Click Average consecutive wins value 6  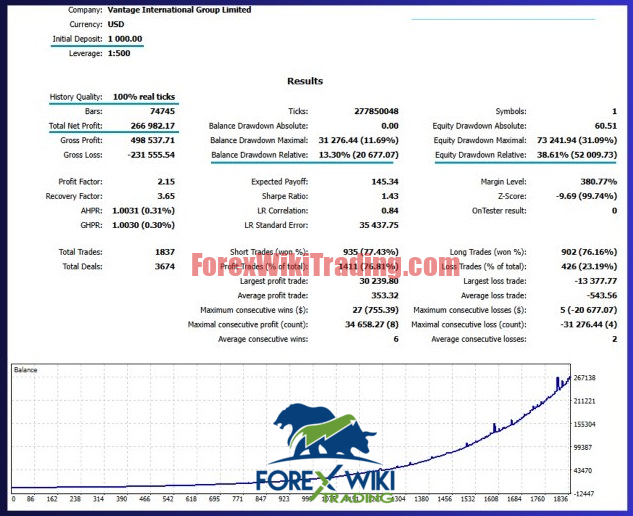pyautogui.click(x=396, y=339)
